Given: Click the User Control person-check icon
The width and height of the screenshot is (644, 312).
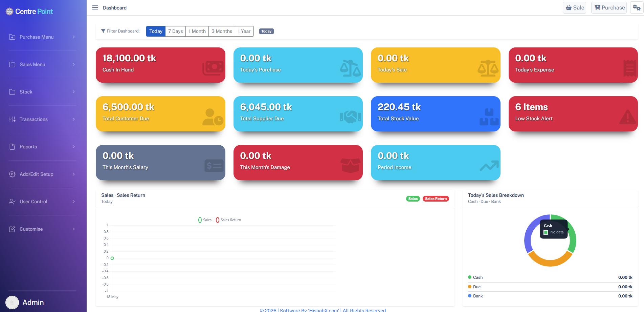Looking at the screenshot, I should (x=12, y=202).
